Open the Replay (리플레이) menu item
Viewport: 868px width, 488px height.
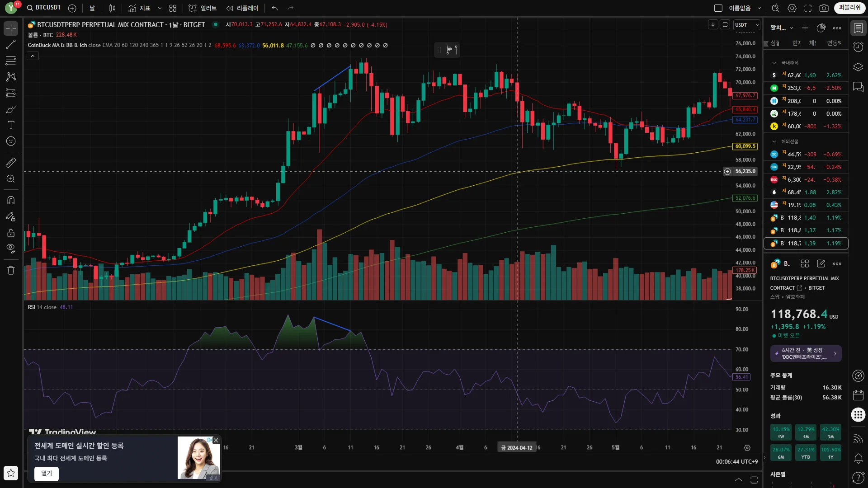(x=243, y=8)
